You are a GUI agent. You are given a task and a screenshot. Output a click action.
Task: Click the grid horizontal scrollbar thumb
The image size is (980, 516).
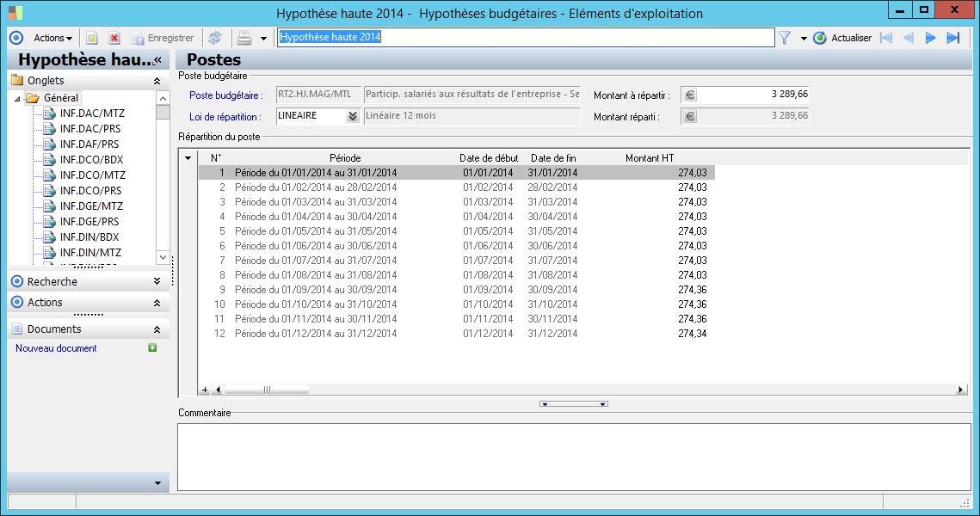tap(267, 390)
